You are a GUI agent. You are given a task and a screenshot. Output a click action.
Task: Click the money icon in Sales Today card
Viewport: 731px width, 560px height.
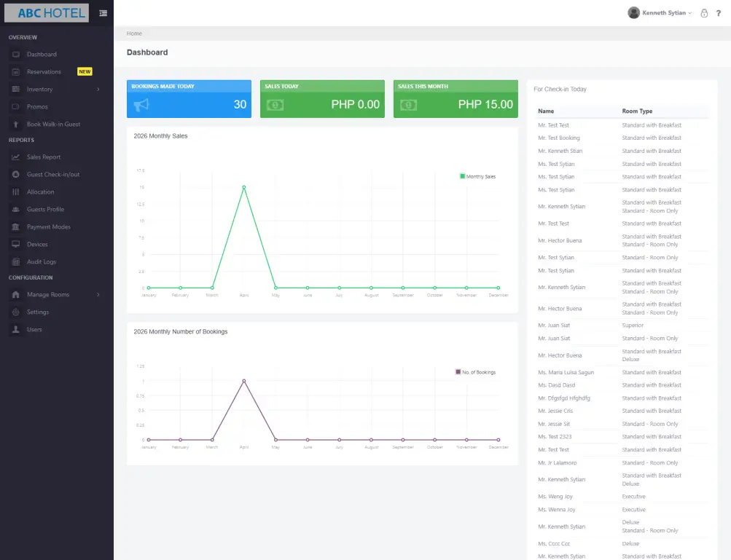pyautogui.click(x=275, y=106)
